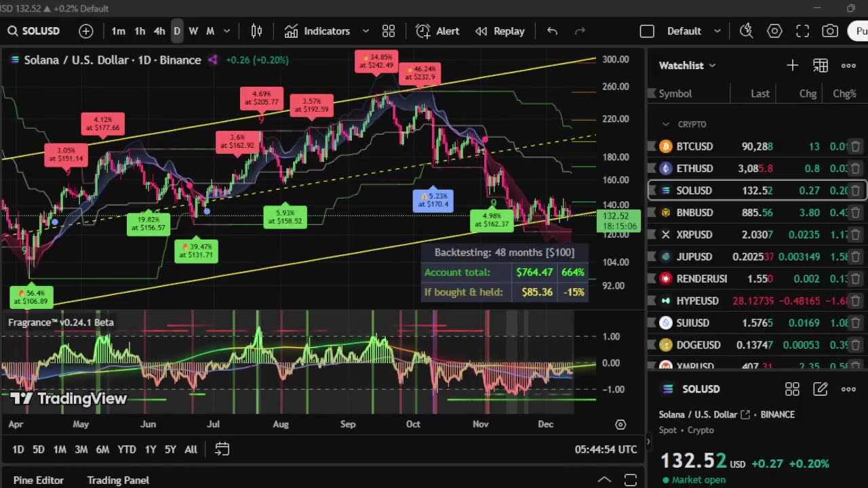The image size is (868, 488).
Task: Expand the favorite indicators dropdown arrow
Action: [x=366, y=31]
